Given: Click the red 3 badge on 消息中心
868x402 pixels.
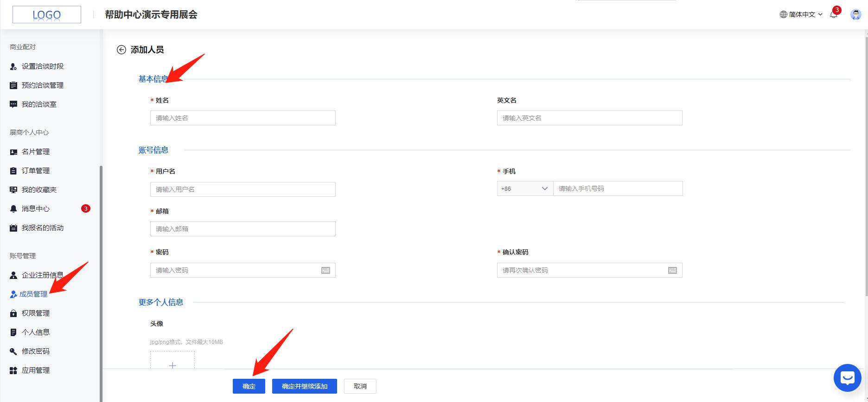Looking at the screenshot, I should [x=85, y=208].
